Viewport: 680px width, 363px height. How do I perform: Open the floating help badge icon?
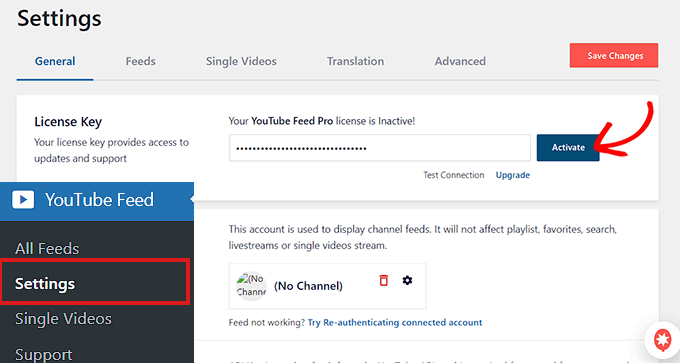662,340
